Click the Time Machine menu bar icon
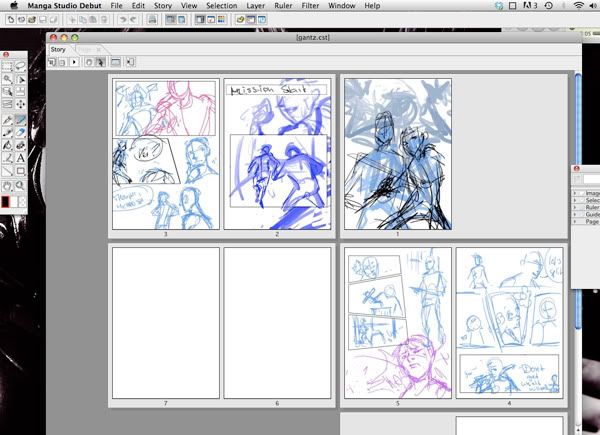 click(x=547, y=6)
